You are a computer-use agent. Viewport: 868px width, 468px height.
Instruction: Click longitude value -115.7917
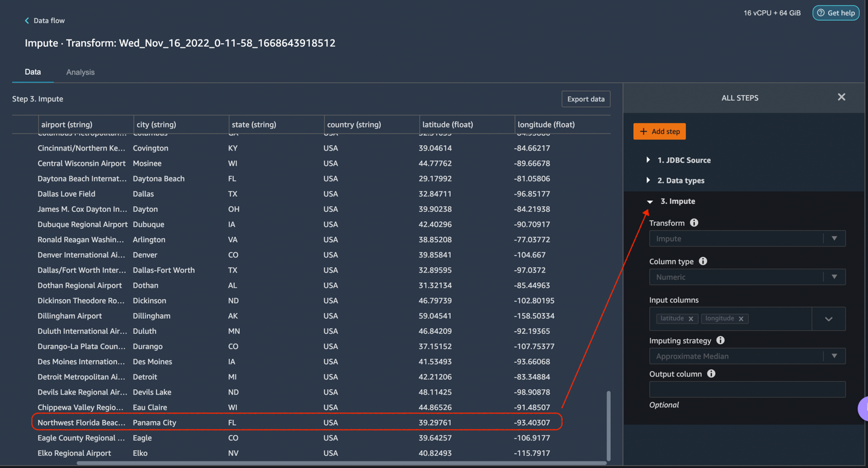[532, 453]
